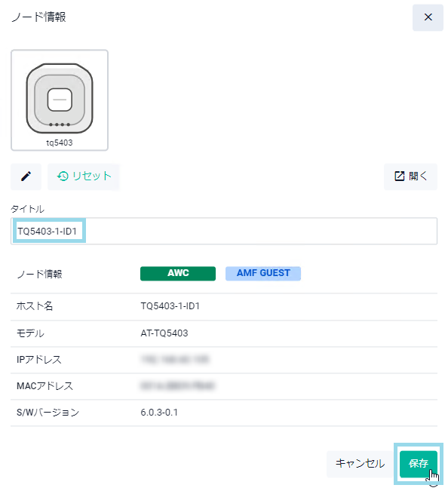
Task: Close the ノード情報 dialog
Action: point(428,17)
